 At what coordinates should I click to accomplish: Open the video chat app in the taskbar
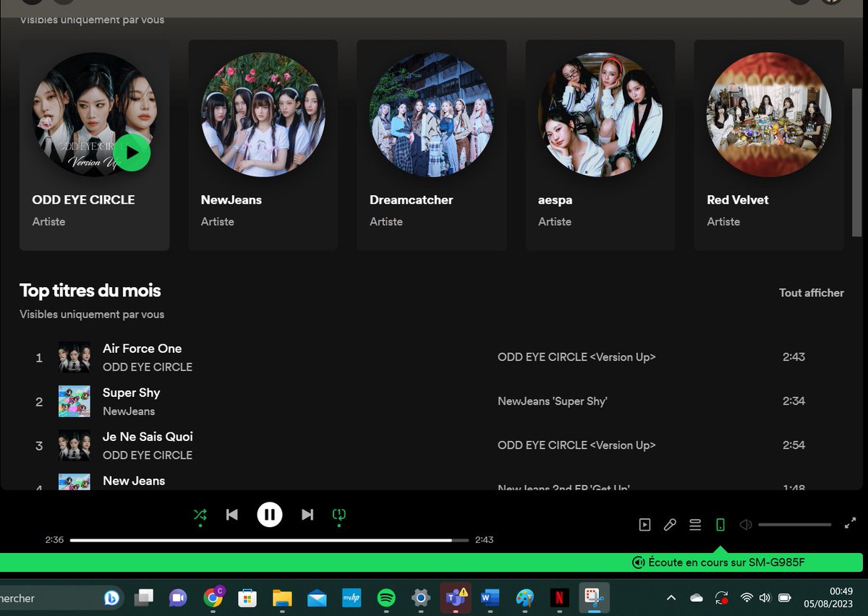(177, 598)
